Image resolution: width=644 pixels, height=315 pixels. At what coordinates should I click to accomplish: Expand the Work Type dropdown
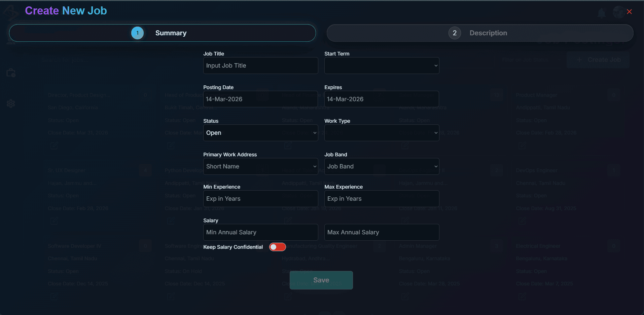click(381, 133)
